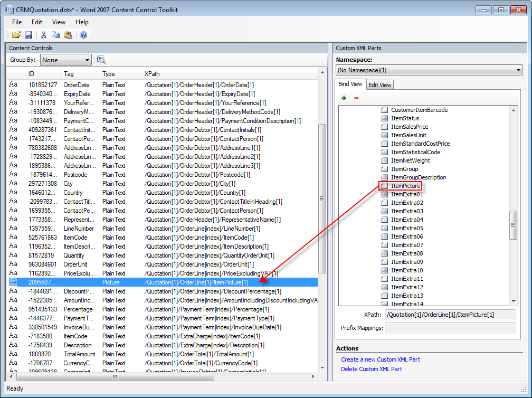Click the node icon beside ItemNetWeight
This screenshot has height=398, width=532.
coord(384,160)
